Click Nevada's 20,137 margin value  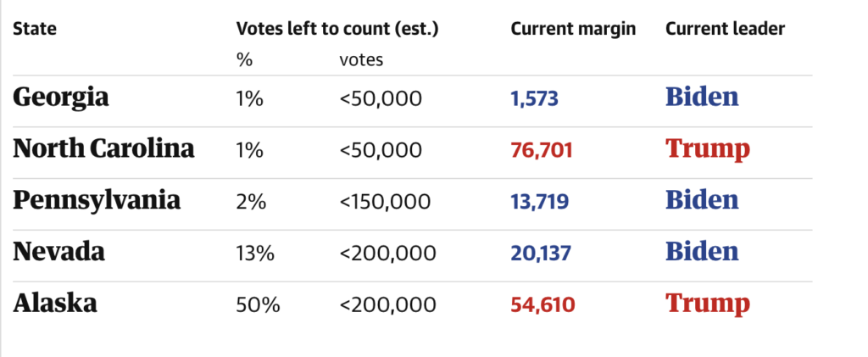[x=542, y=253]
